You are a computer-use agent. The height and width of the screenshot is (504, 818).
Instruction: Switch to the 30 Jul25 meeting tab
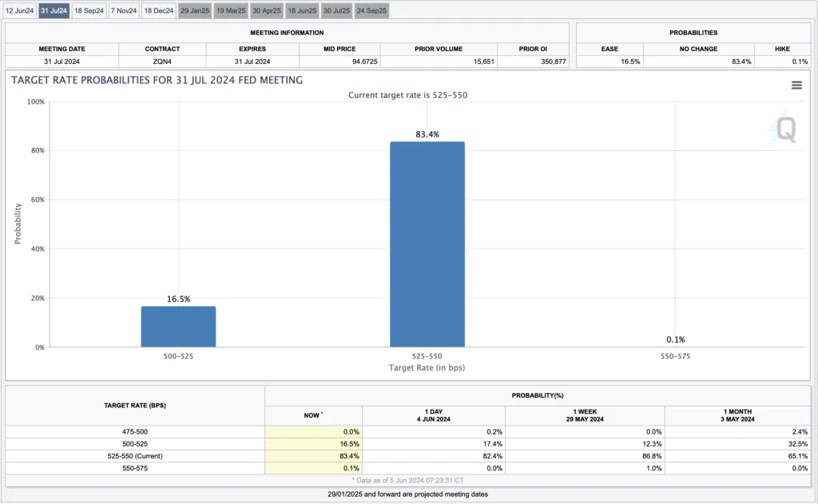tap(336, 10)
